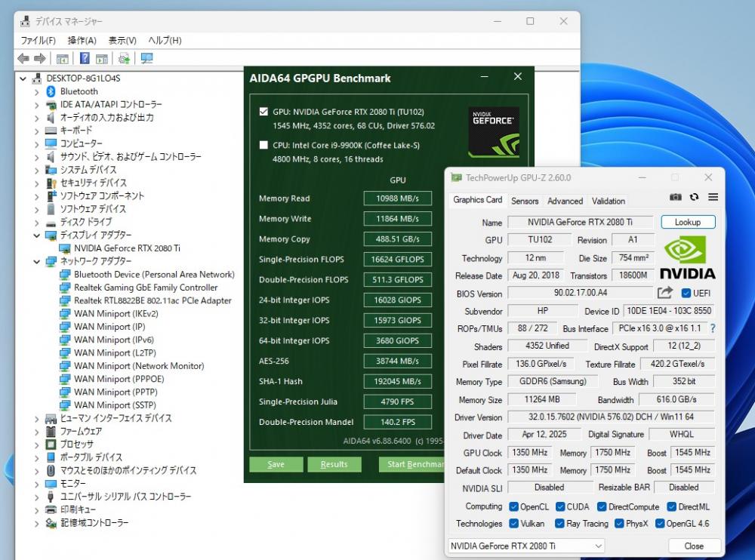Collapse the ディスプレイ アダプター node
The height and width of the screenshot is (560, 755).
click(36, 235)
